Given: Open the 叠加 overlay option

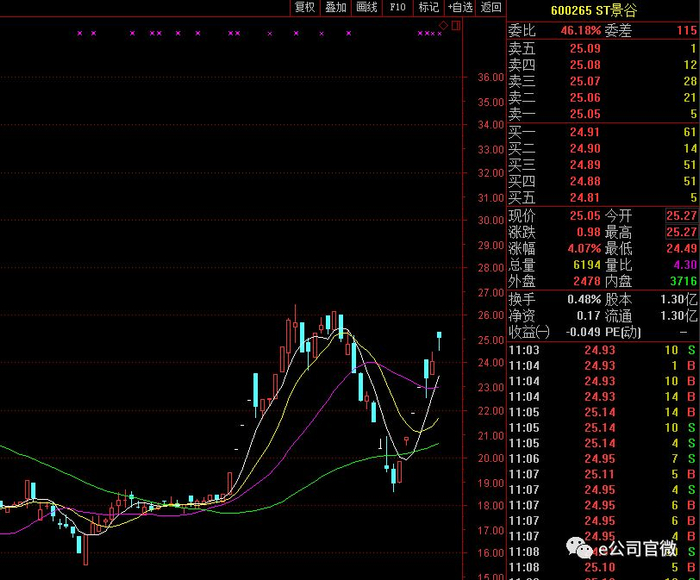Looking at the screenshot, I should click(336, 7).
